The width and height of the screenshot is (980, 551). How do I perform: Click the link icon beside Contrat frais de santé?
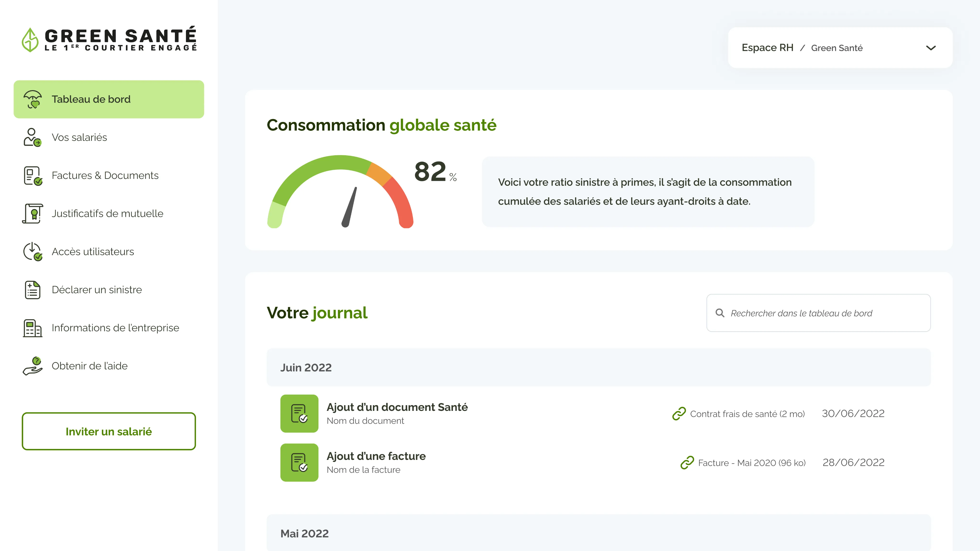(x=679, y=414)
